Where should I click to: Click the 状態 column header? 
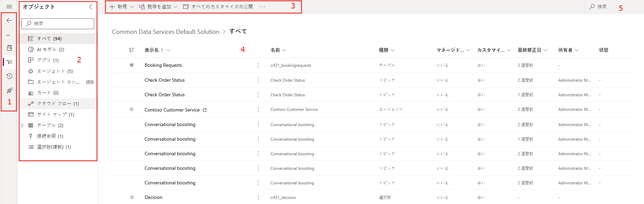pyautogui.click(x=604, y=50)
